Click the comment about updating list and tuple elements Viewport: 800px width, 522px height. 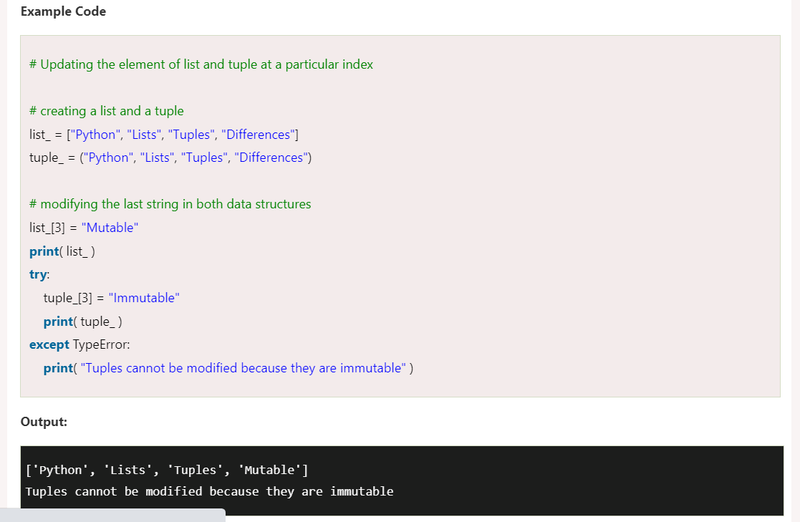point(201,64)
